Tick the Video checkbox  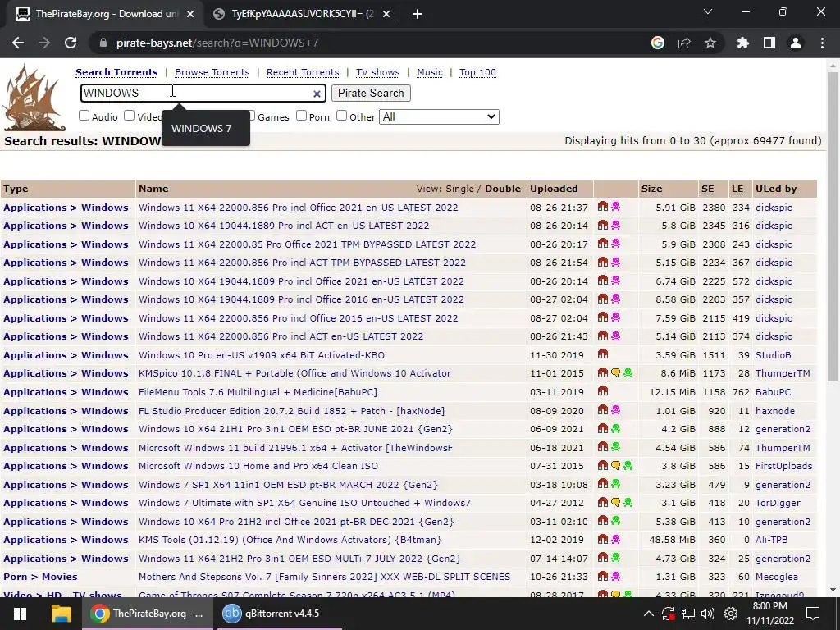click(129, 116)
